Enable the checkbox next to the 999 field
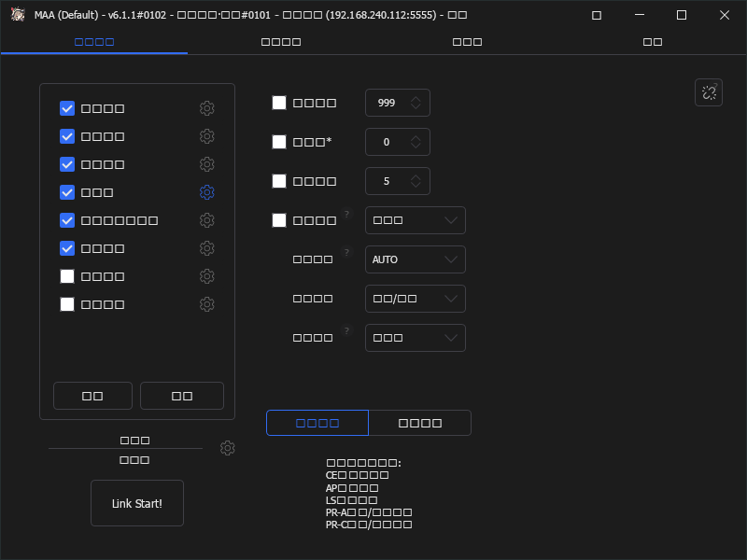747x560 pixels. pyautogui.click(x=279, y=103)
